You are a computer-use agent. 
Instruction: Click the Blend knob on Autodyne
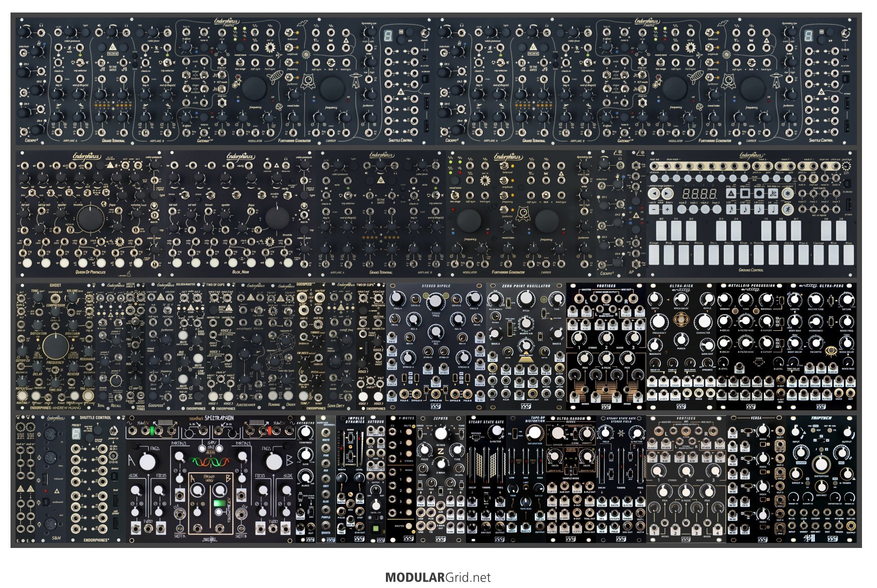(305, 477)
